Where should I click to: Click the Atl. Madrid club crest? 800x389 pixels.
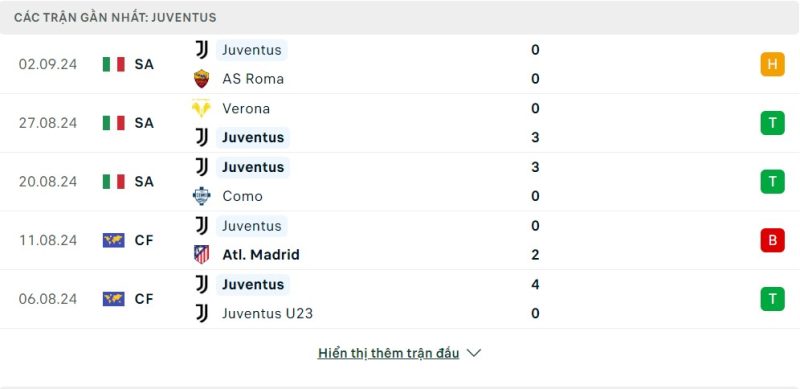pyautogui.click(x=202, y=254)
